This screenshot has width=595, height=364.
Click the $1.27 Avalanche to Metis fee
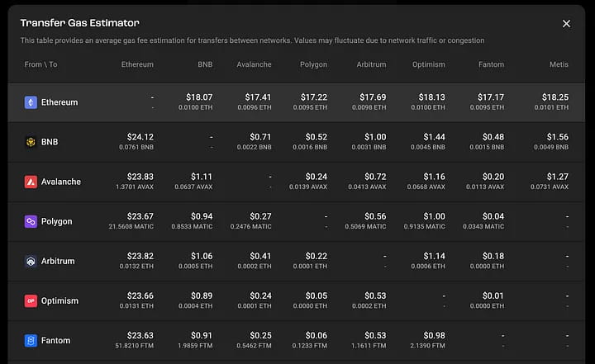coord(558,177)
